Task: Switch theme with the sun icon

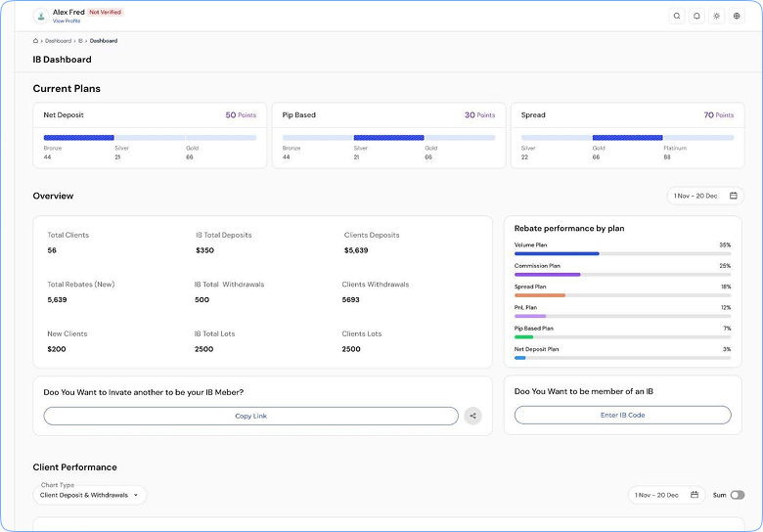Action: [x=717, y=16]
